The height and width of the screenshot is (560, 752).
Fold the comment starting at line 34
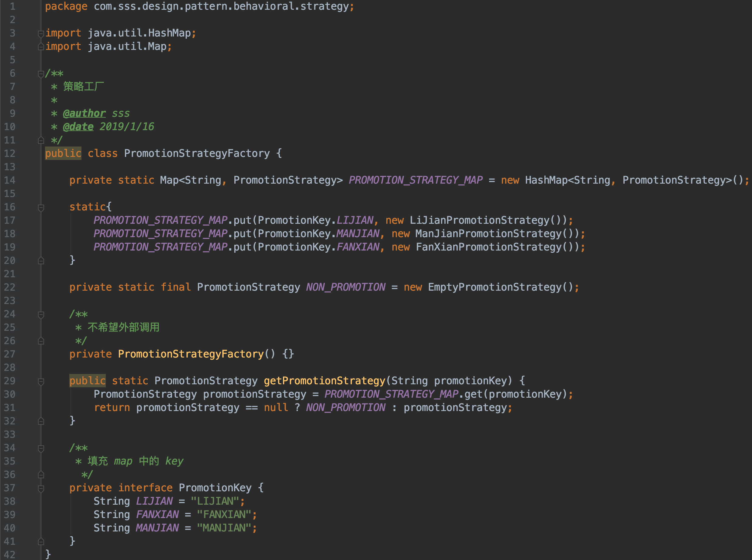41,448
